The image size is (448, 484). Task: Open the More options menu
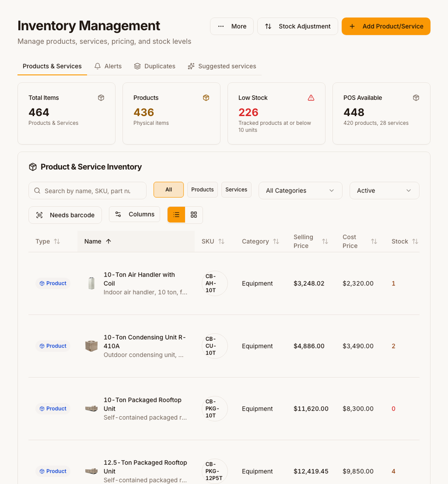[x=231, y=26]
